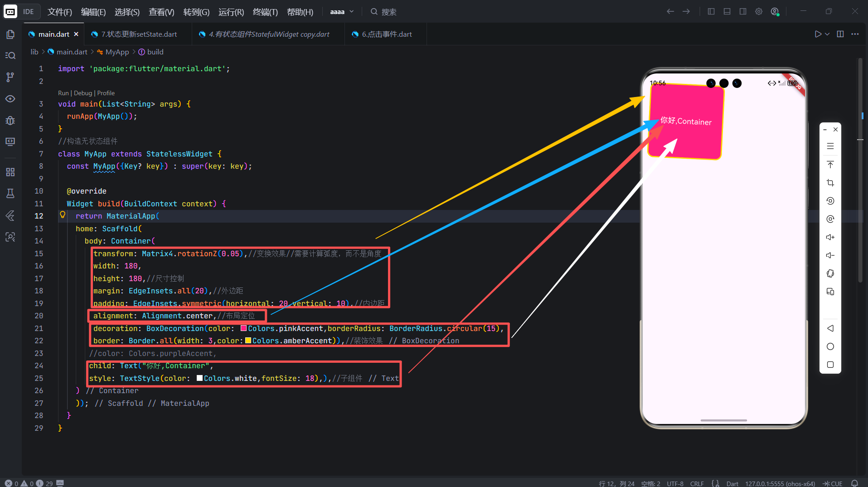
Task: Open settings gear in title bar
Action: click(x=759, y=11)
